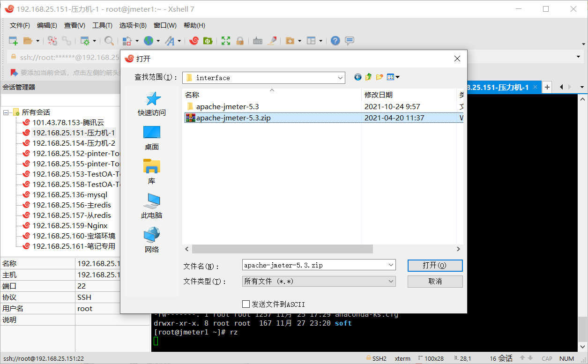Viewport: 588px width, 364px height.
Task: Select Libraries (库) in dialog sidebar
Action: 152,172
